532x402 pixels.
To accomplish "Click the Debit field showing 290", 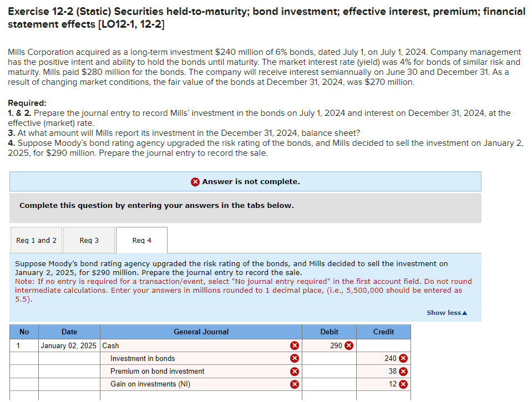I will pyautogui.click(x=333, y=345).
